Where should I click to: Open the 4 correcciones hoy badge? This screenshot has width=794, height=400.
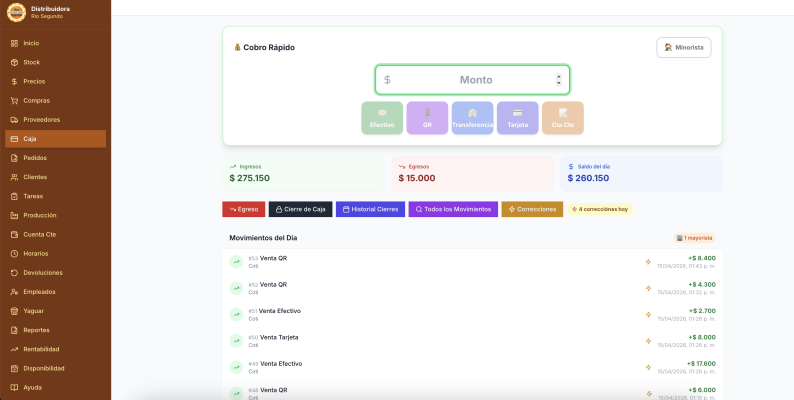(x=600, y=209)
